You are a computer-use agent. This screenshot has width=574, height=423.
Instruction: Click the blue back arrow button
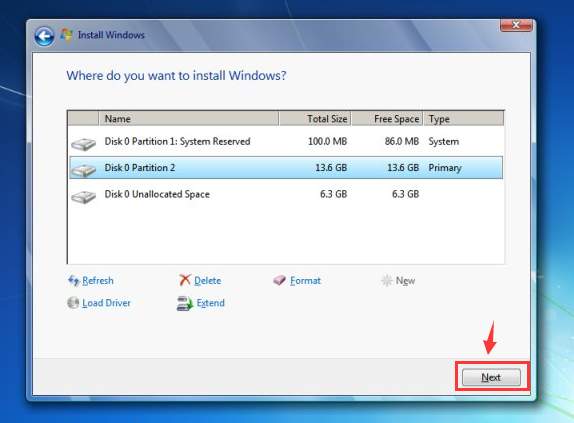coord(44,36)
